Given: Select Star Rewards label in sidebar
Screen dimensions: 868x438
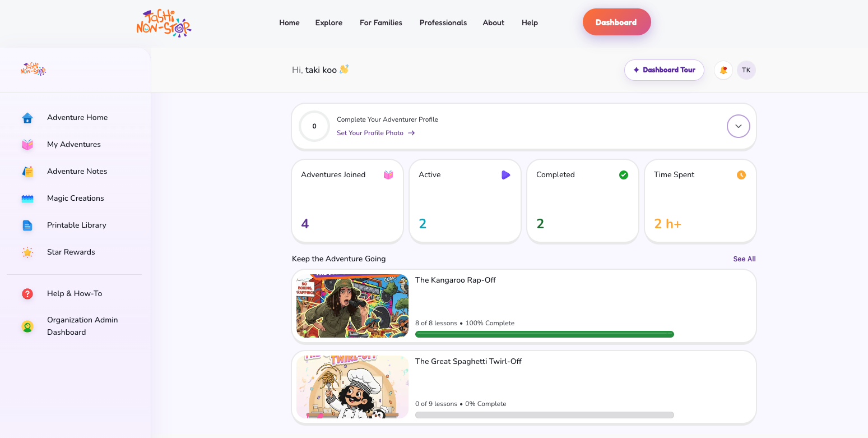Looking at the screenshot, I should pos(71,252).
